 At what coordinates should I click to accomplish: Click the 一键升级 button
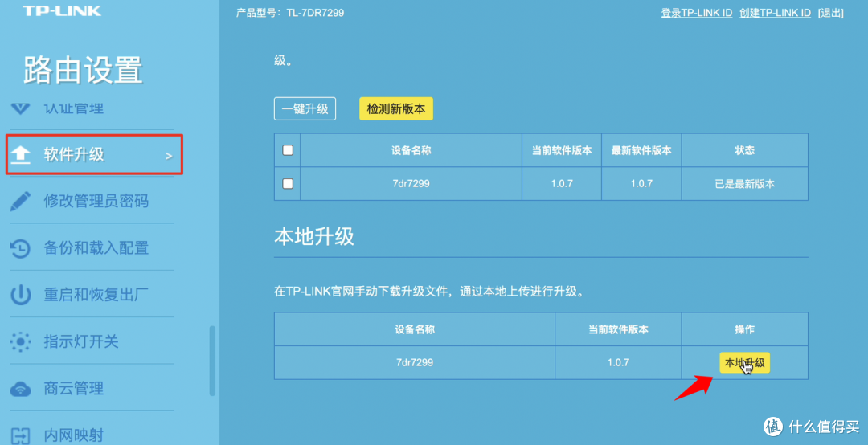(x=305, y=108)
